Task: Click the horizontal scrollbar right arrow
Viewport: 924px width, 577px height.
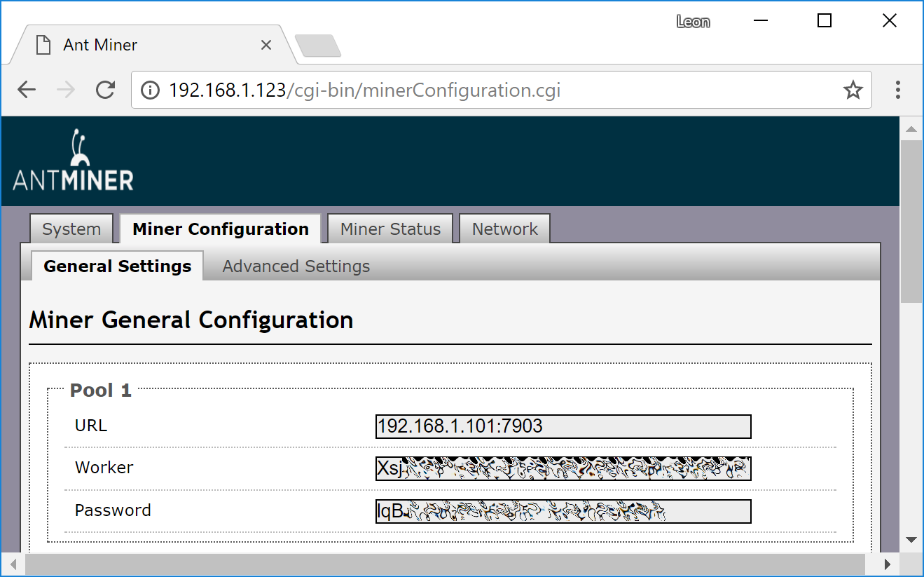Action: click(x=887, y=564)
